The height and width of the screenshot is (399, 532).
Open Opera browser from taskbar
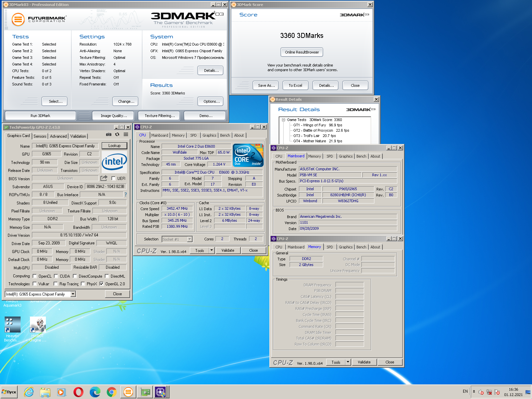78,392
